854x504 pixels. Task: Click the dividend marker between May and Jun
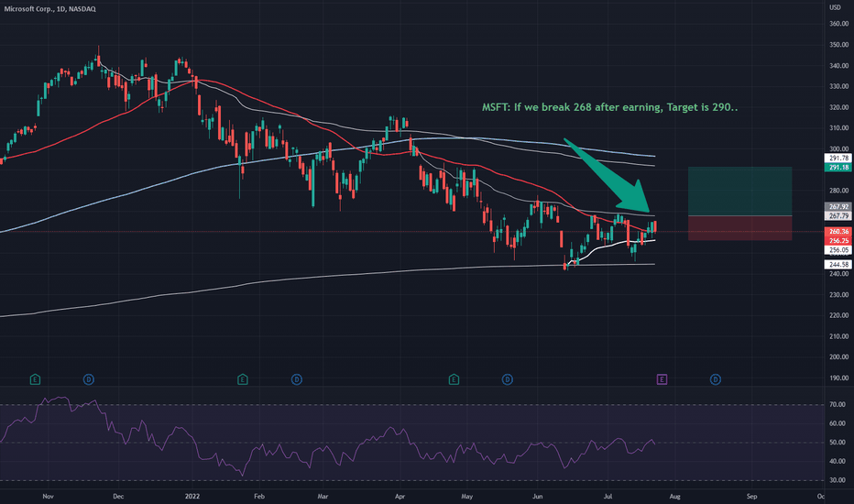(507, 379)
